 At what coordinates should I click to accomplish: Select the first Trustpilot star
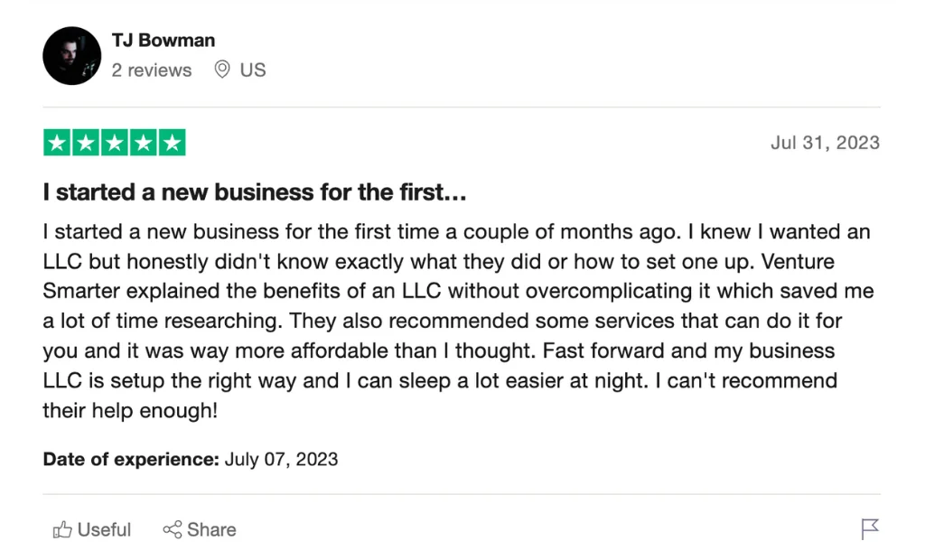pos(56,142)
